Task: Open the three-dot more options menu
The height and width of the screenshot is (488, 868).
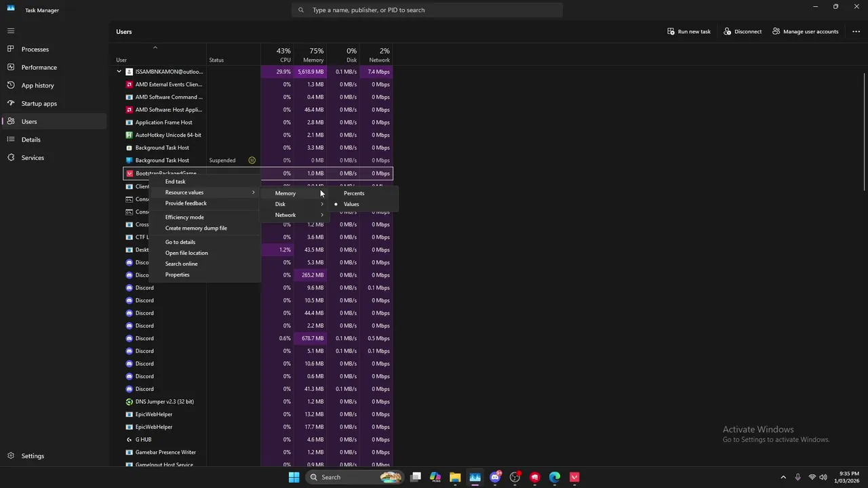Action: pos(856,31)
